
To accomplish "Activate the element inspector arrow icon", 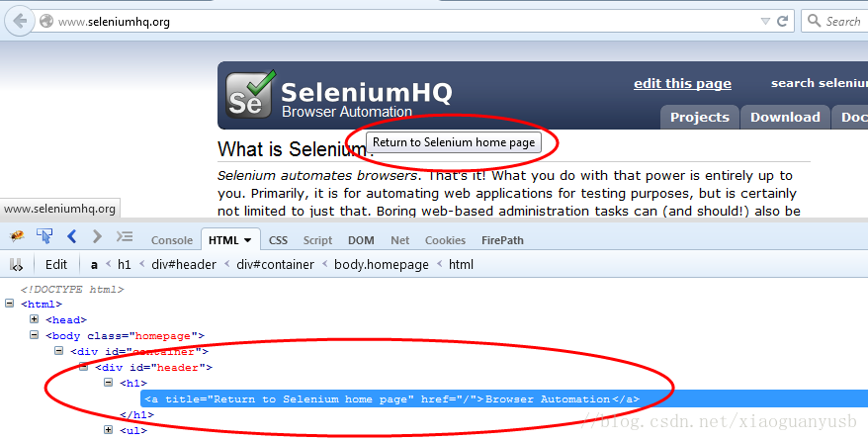I will pyautogui.click(x=44, y=236).
